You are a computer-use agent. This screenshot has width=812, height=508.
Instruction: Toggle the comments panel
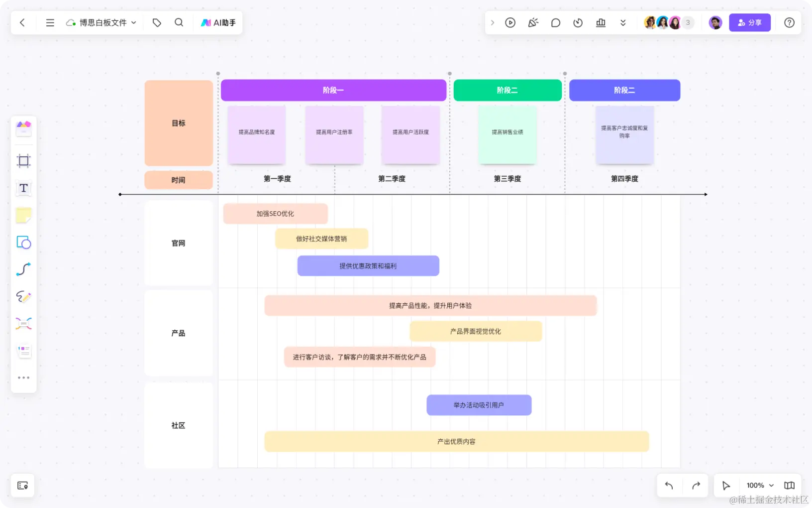tap(556, 22)
